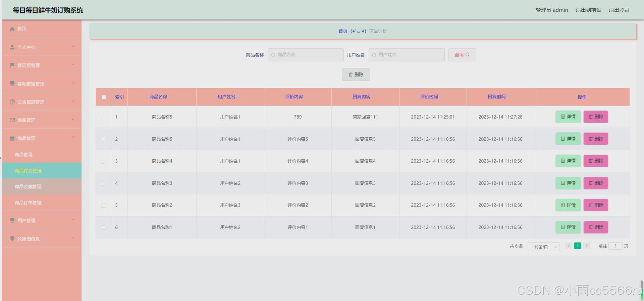Click the page vertical scrollbar thumb
Viewport: 644px width, 301px height.
coord(642,290)
